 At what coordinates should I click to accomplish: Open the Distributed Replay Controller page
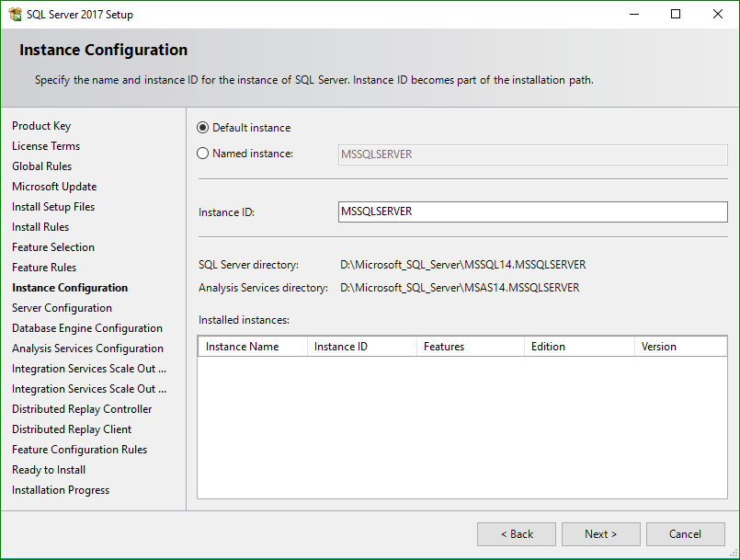[x=81, y=408]
